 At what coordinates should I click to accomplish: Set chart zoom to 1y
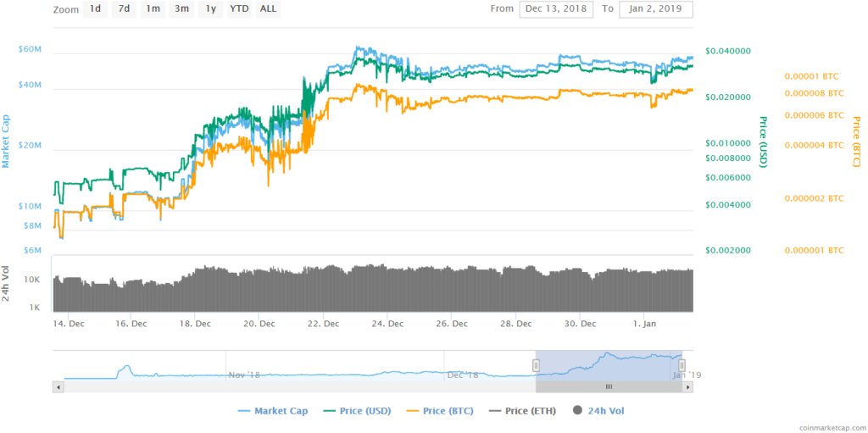click(210, 9)
